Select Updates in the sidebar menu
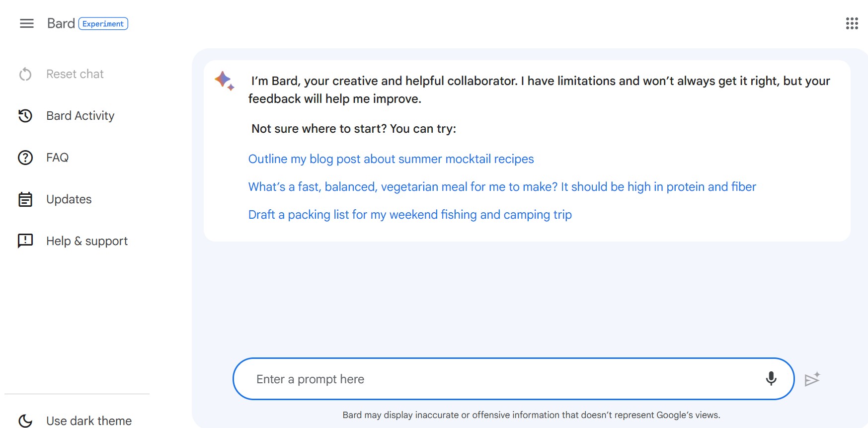The height and width of the screenshot is (428, 868). [x=69, y=199]
